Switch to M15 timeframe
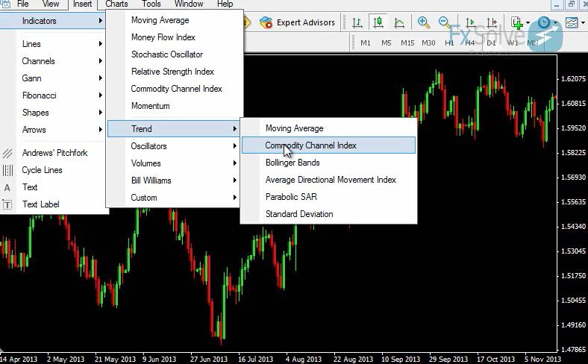 tap(407, 43)
